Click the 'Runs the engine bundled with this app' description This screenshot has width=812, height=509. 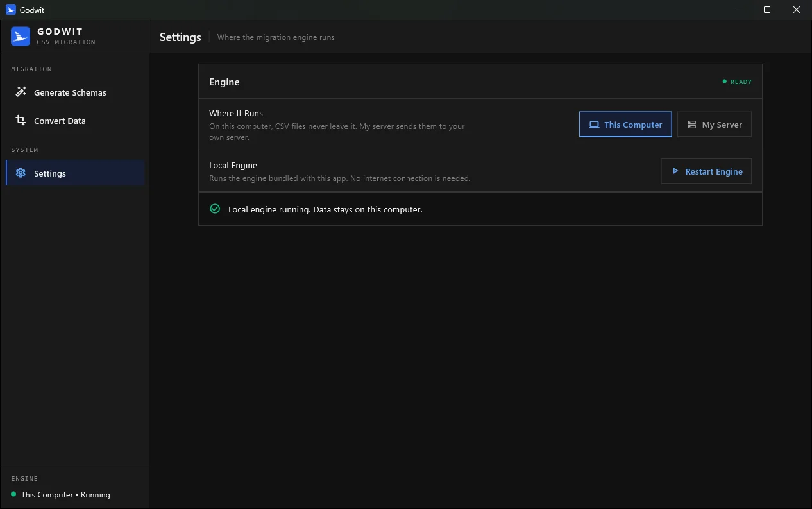(340, 178)
